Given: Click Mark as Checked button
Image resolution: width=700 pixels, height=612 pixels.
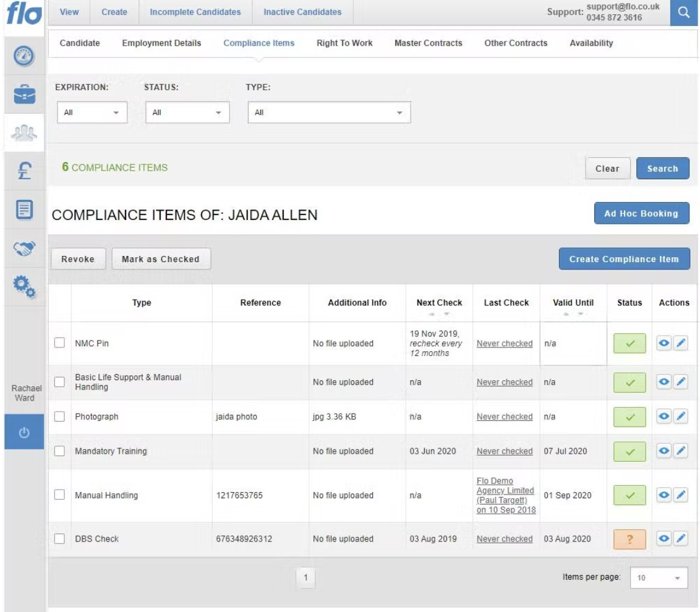Looking at the screenshot, I should coord(161,259).
